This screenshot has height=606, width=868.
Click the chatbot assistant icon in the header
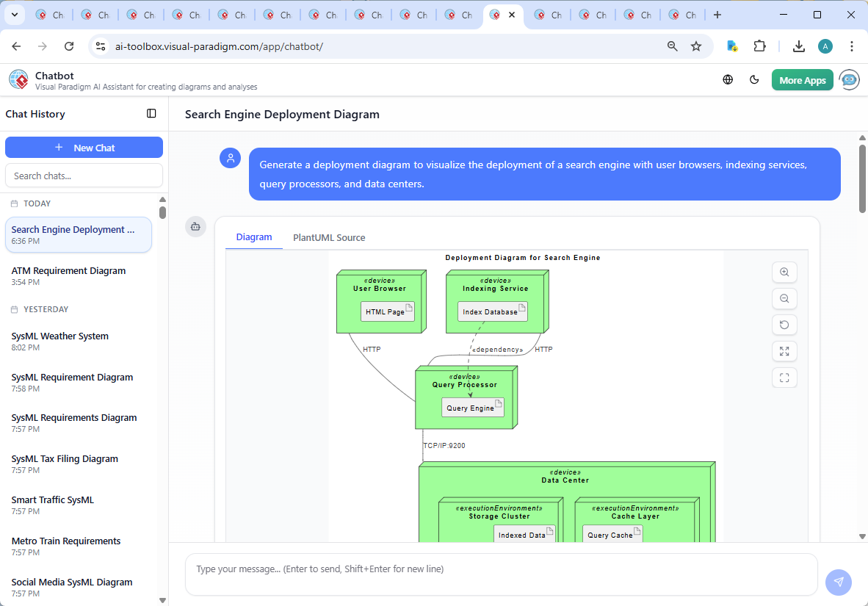tap(850, 79)
